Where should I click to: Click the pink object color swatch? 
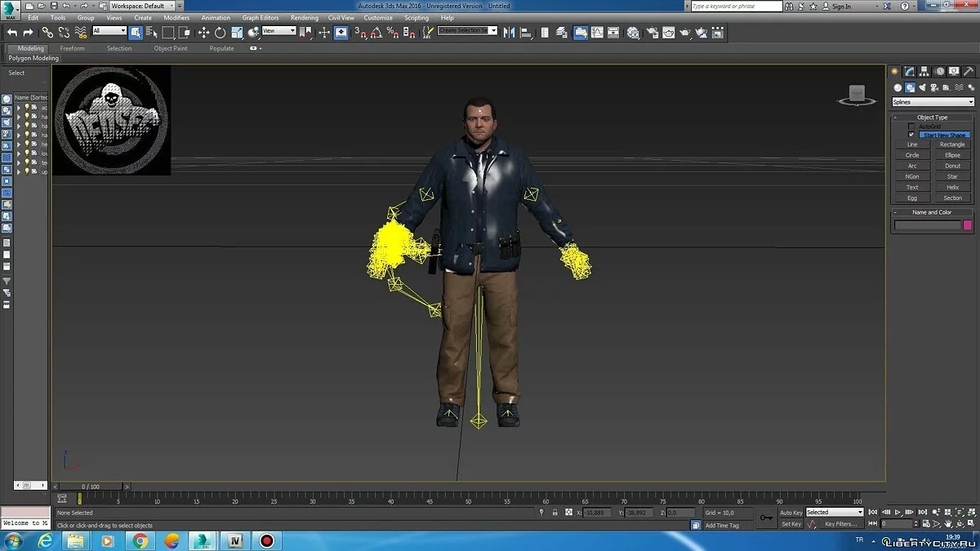pos(968,225)
